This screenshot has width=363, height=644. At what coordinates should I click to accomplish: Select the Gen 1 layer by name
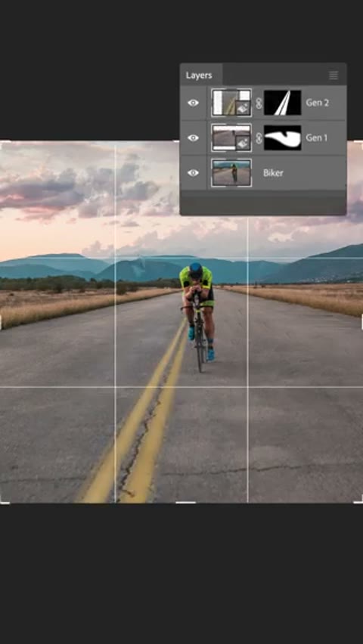(x=317, y=138)
